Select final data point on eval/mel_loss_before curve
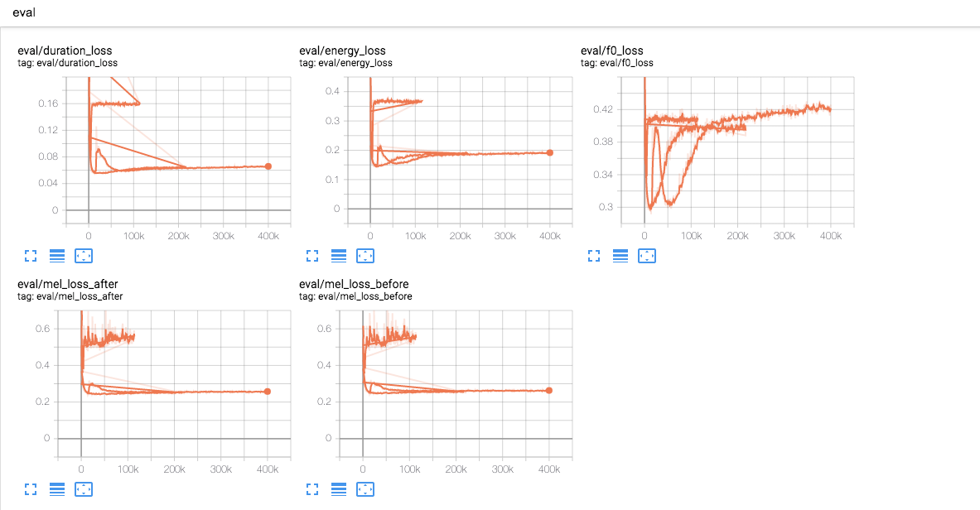Image resolution: width=980 pixels, height=510 pixels. [549, 390]
